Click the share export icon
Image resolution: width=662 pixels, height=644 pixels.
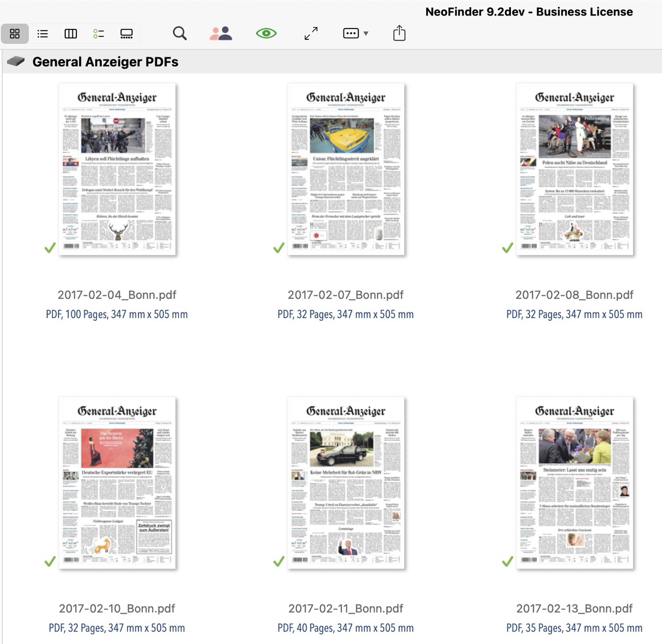[x=399, y=33]
